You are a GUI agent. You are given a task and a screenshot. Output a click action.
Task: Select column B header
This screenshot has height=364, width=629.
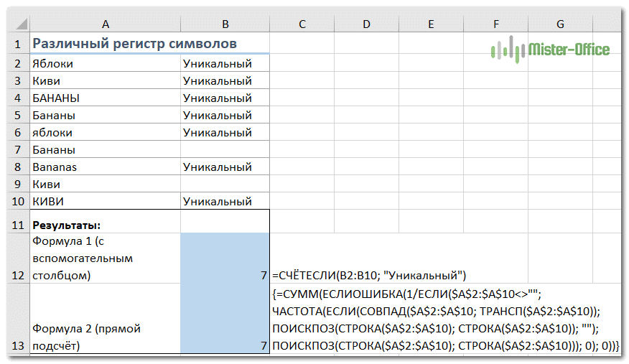pyautogui.click(x=225, y=24)
